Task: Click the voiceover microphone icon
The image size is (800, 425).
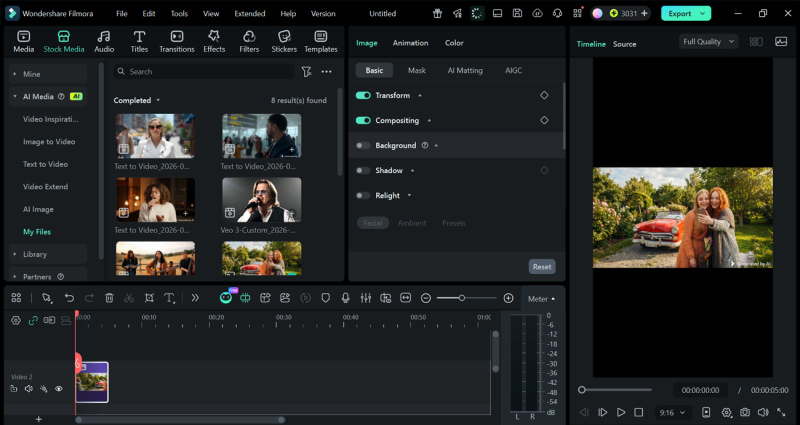Action: (x=345, y=298)
